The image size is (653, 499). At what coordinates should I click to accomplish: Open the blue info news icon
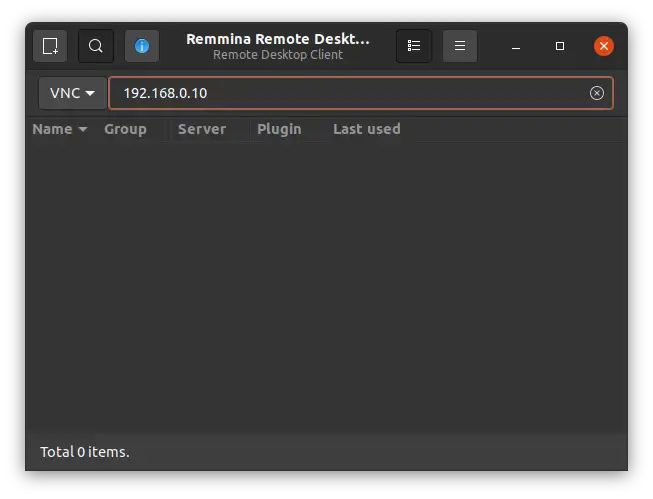coord(142,46)
